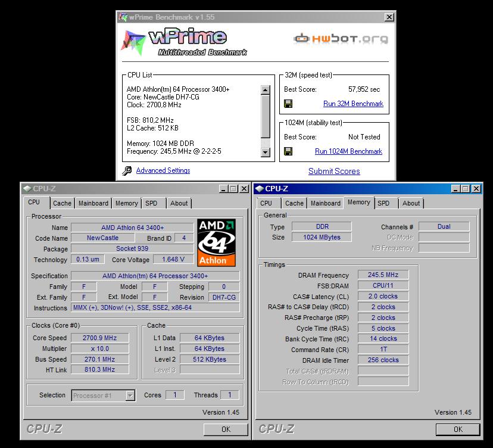493x448 pixels.
Task: Click the Bus Speed 270.1 MHz value
Action: pyautogui.click(x=99, y=359)
